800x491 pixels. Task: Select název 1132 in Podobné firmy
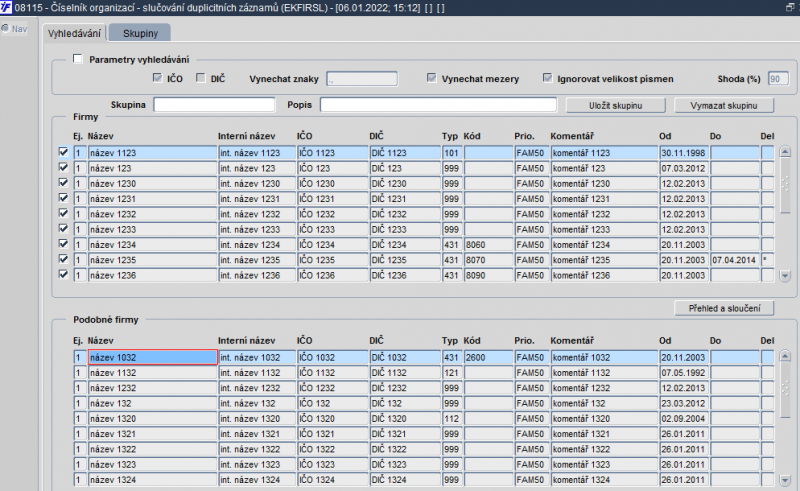point(153,373)
